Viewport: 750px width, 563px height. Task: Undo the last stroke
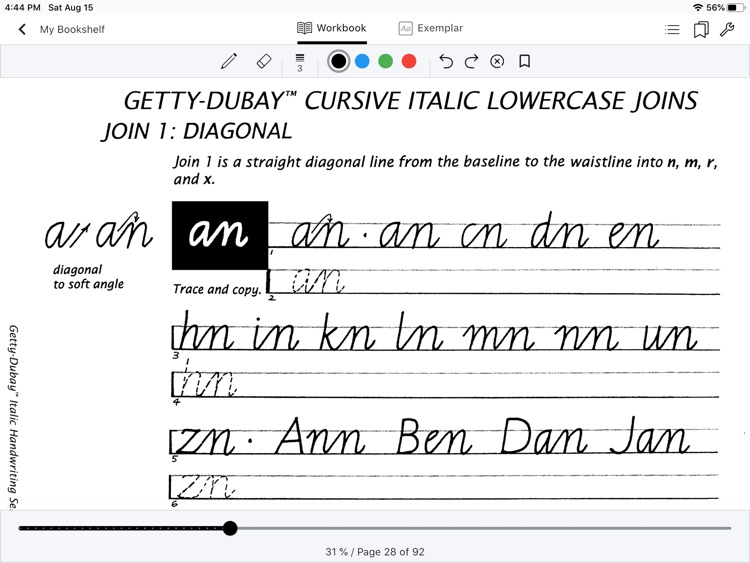tap(446, 61)
